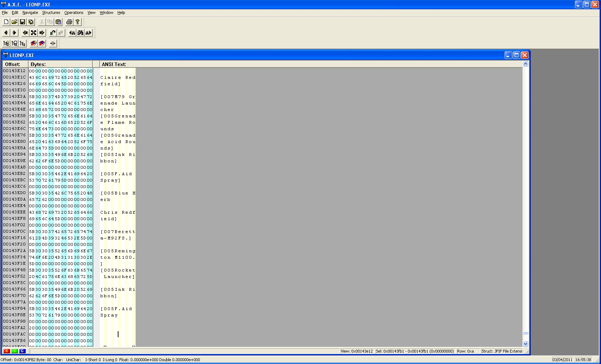This screenshot has height=364, width=601.
Task: Save the file with the floppy disk icon
Action: coord(22,22)
